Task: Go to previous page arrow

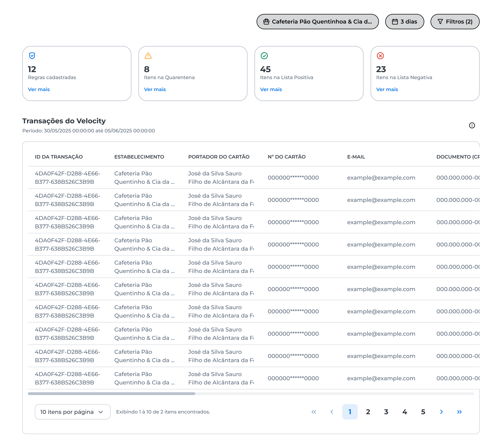Action: point(332,412)
